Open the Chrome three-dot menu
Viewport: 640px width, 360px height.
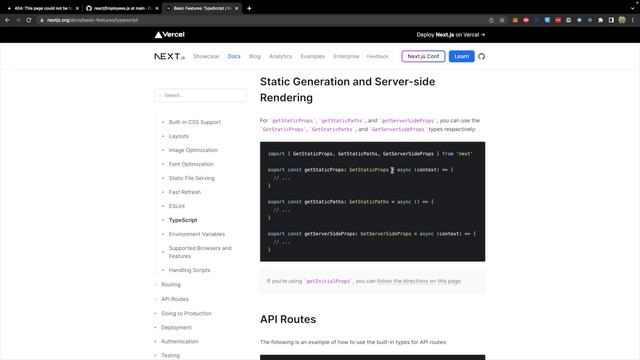(633, 20)
